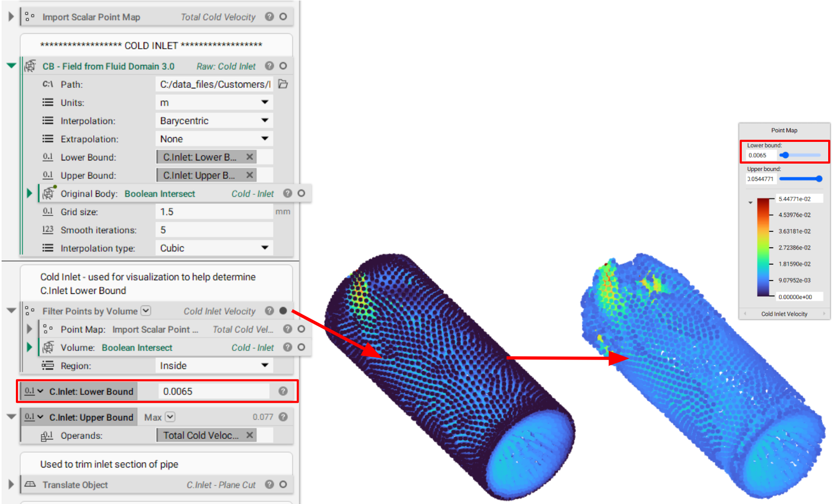This screenshot has width=834, height=504.
Task: Toggle visibility circle for Translate Object
Action: click(x=283, y=484)
